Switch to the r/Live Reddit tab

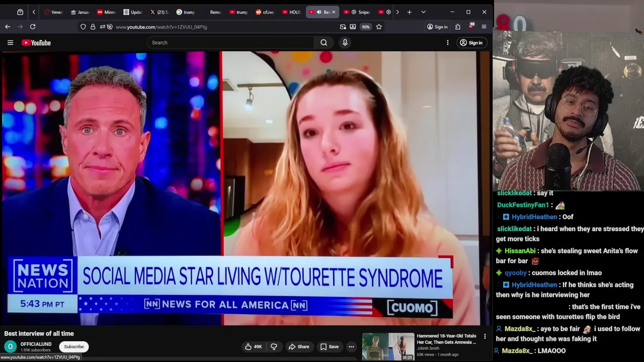(265, 12)
